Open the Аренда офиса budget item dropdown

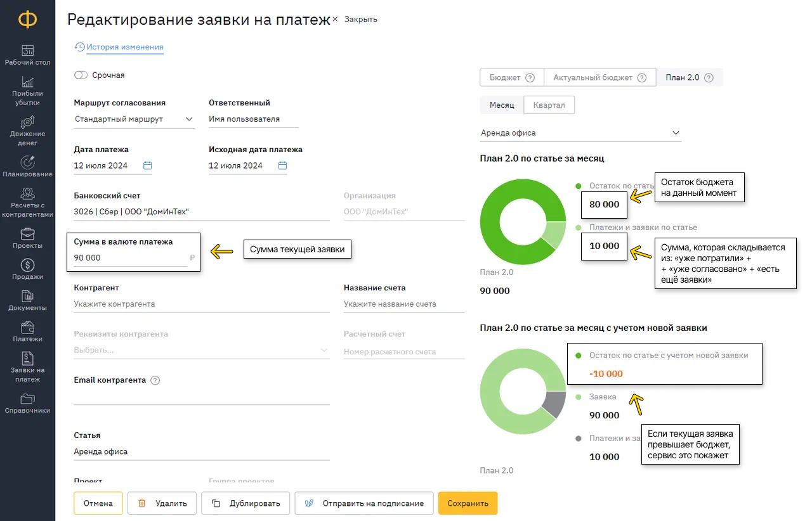coord(676,133)
